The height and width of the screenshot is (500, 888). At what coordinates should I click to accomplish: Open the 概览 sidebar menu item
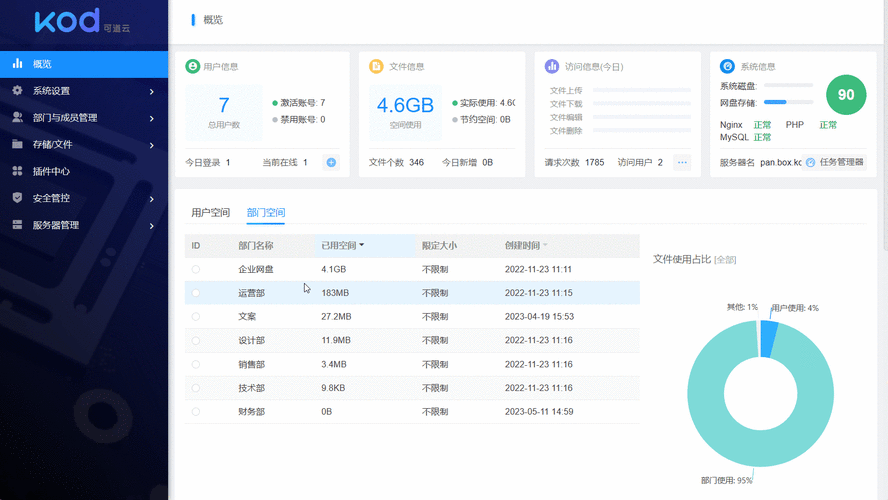click(x=84, y=64)
